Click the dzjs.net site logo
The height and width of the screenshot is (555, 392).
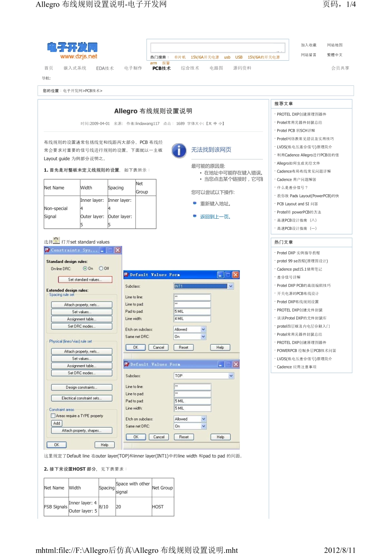coord(72,51)
